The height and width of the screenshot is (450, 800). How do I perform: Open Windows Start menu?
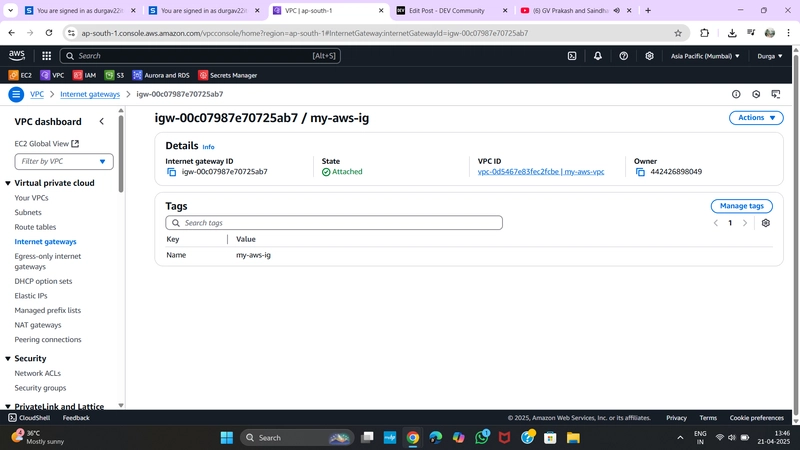point(227,437)
